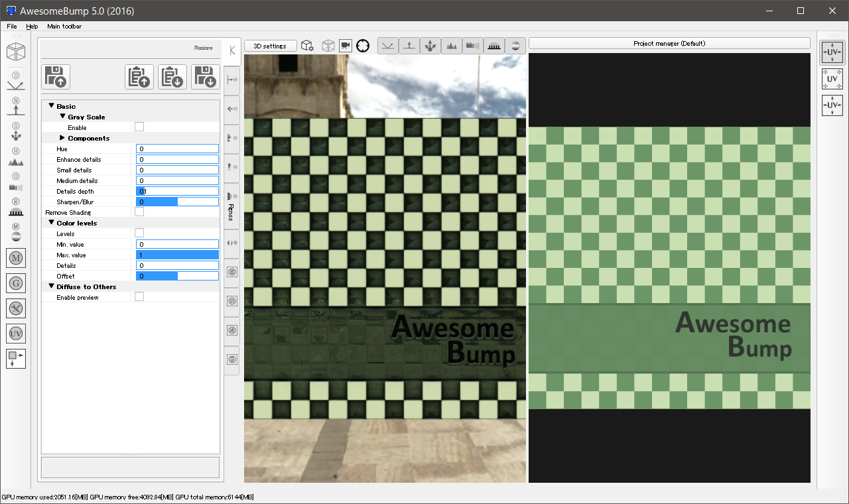Click the floppy disk with down arrow button
Image resolution: width=849 pixels, height=504 pixels.
point(206,77)
